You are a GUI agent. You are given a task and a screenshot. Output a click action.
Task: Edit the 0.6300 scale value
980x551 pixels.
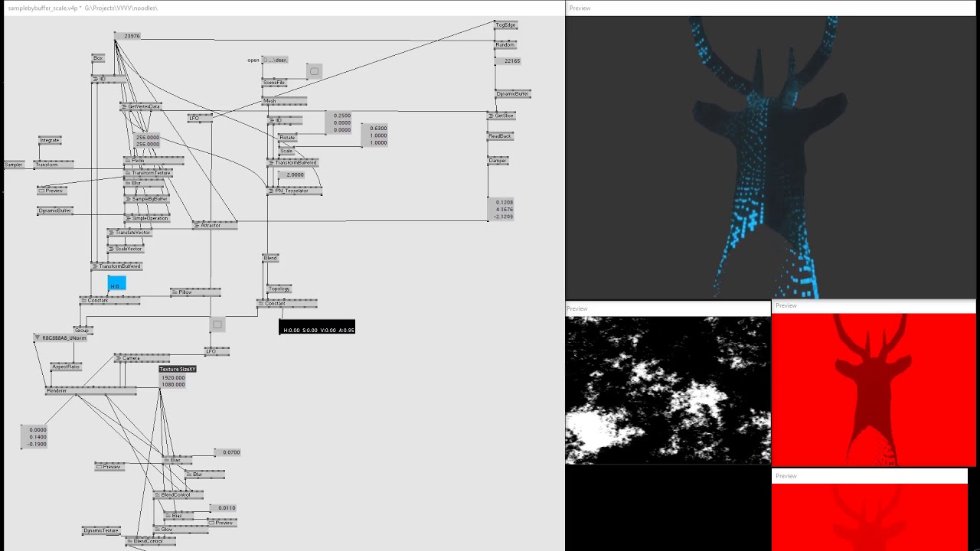374,129
